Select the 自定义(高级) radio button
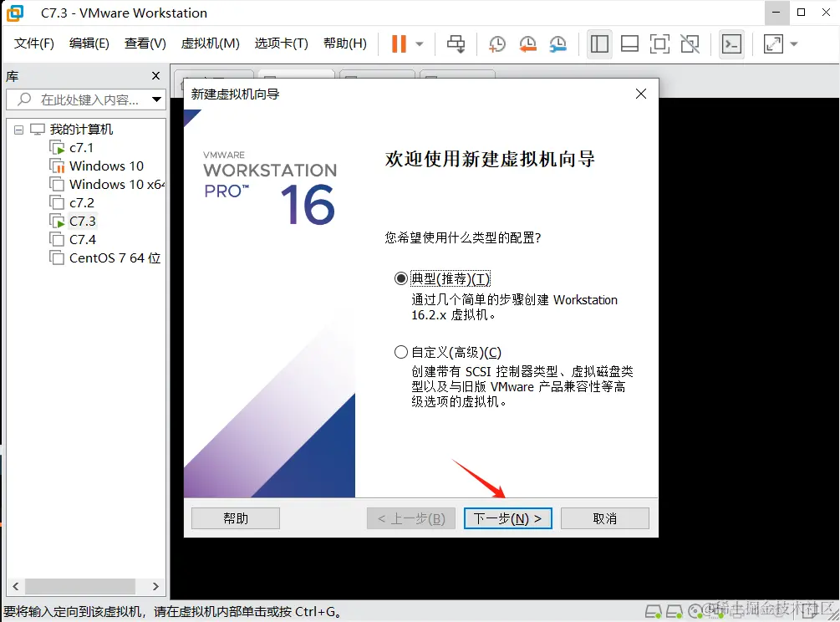 click(x=400, y=352)
